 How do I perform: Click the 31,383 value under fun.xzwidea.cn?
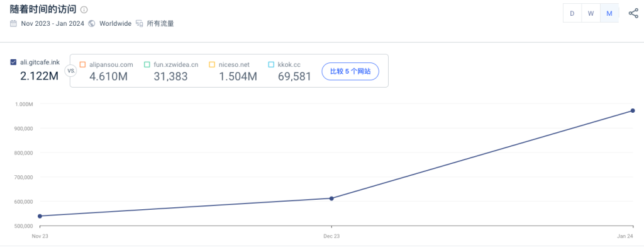click(171, 76)
